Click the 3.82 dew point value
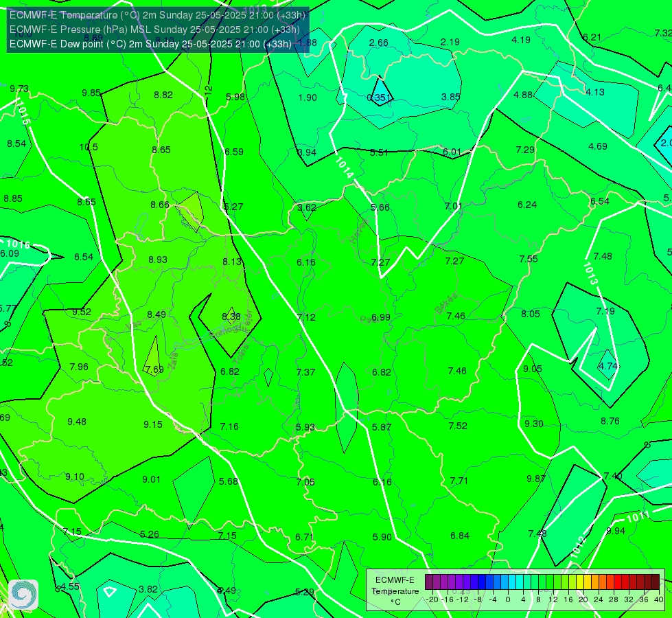The height and width of the screenshot is (618, 672). 148,589
